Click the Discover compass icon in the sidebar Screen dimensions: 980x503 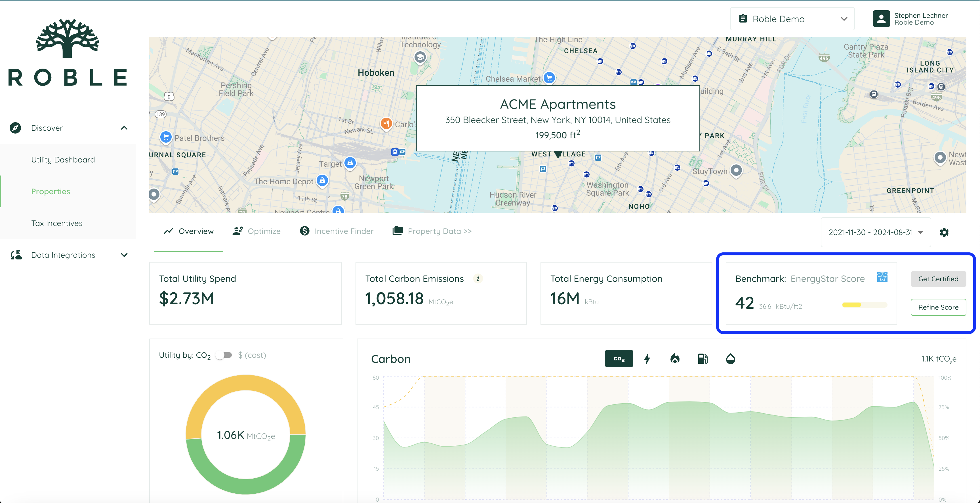(x=15, y=128)
